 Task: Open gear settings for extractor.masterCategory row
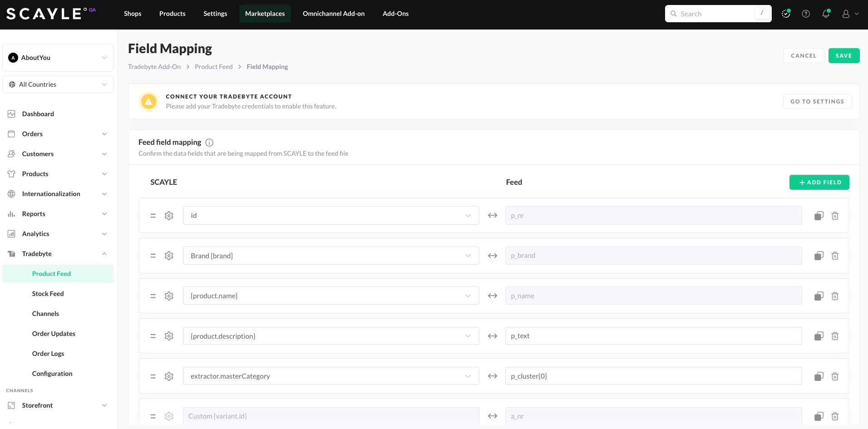169,376
